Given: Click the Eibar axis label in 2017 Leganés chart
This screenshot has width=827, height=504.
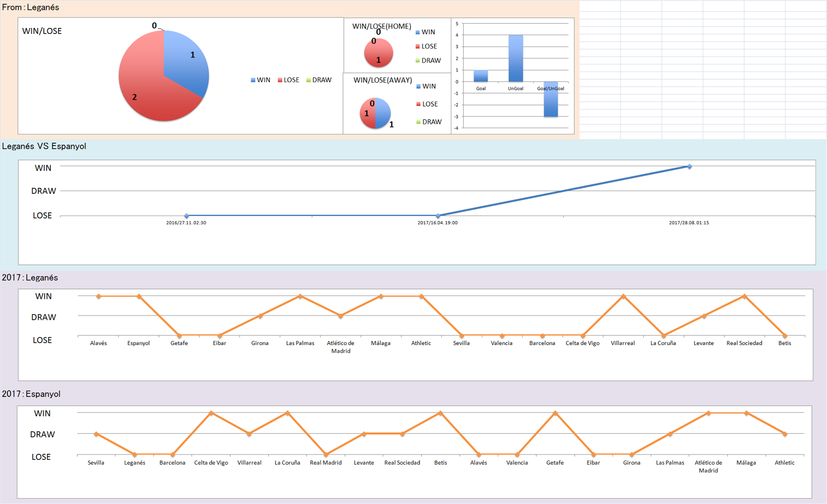Looking at the screenshot, I should (220, 343).
